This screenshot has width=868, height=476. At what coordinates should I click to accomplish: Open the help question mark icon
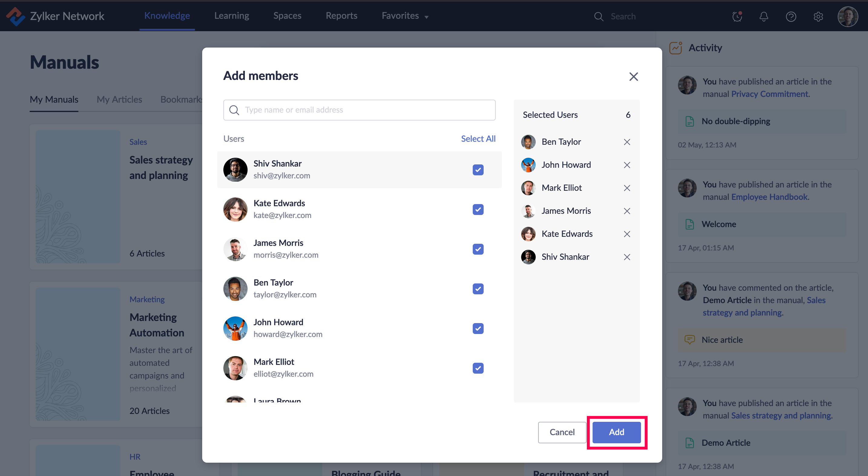coord(791,16)
